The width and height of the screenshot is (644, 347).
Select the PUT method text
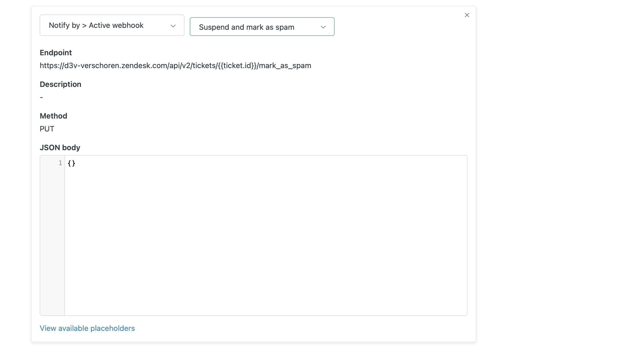pos(47,128)
